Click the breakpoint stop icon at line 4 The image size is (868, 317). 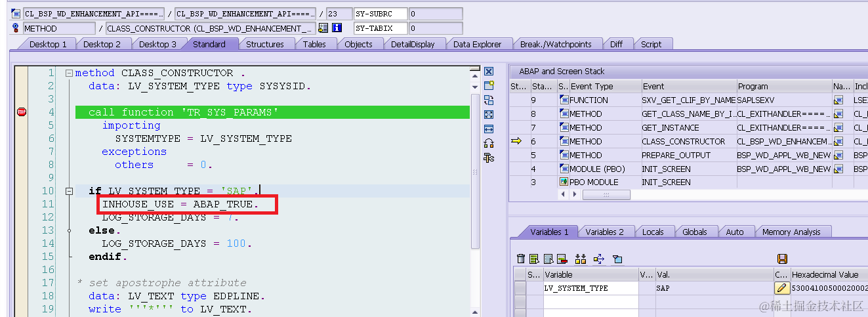pos(21,112)
